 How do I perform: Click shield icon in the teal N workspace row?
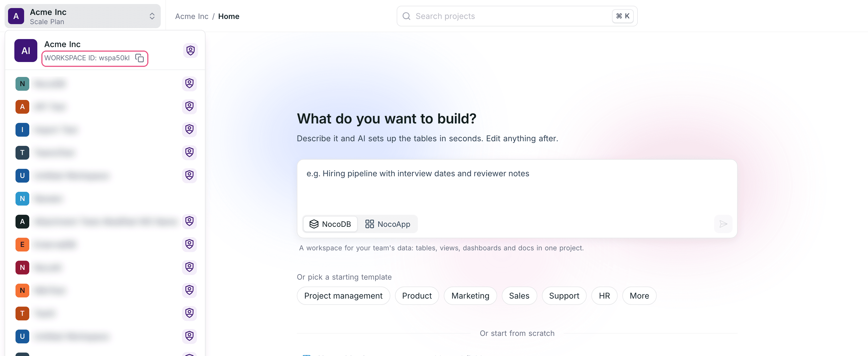[x=189, y=83]
